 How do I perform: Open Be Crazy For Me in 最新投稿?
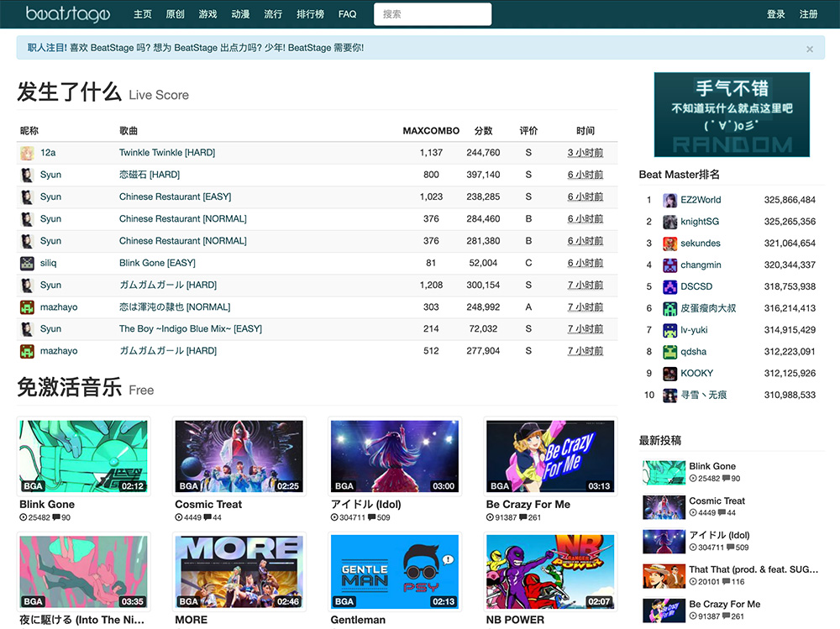[725, 604]
